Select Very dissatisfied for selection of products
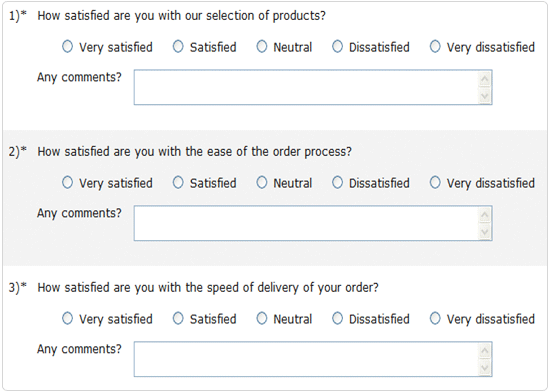This screenshot has width=549, height=392. click(x=435, y=46)
